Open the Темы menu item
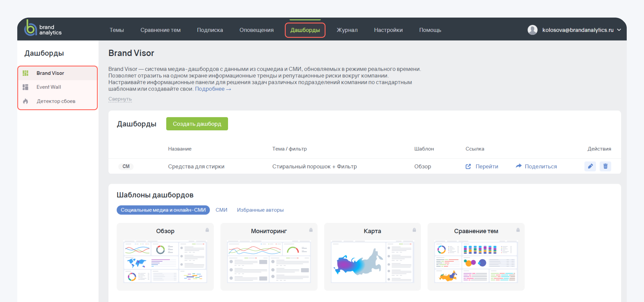This screenshot has width=644, height=302. 117,30
